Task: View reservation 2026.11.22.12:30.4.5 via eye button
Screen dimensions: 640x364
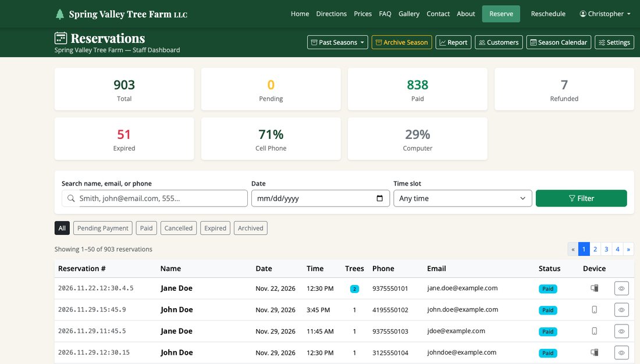Action: click(x=621, y=288)
